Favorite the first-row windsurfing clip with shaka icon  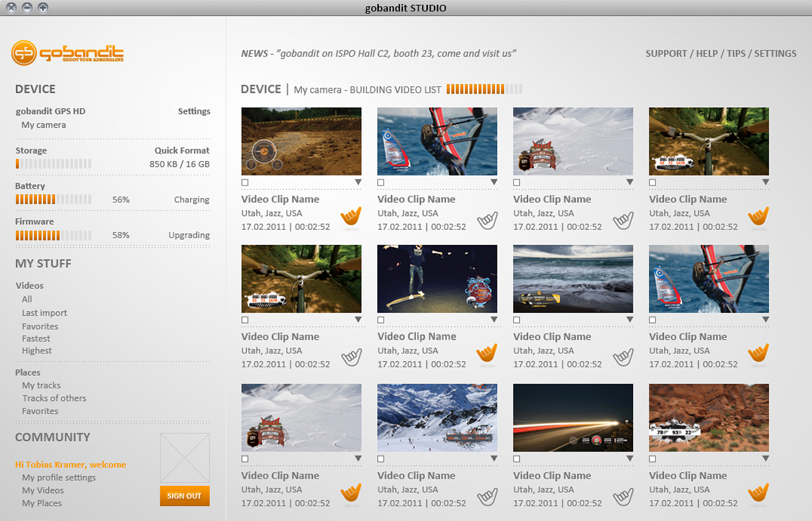pyautogui.click(x=487, y=220)
